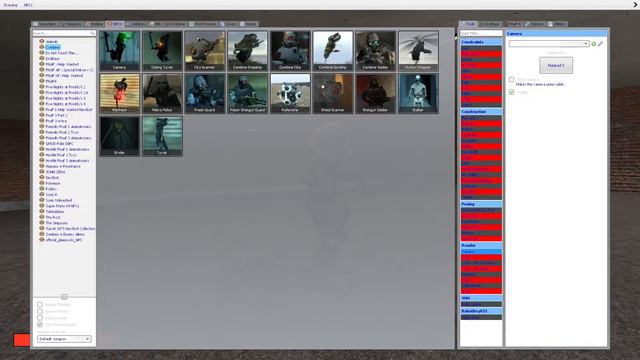Screen dimensions: 640x360
Task: Click the search magnifier icon
Action: point(92,33)
